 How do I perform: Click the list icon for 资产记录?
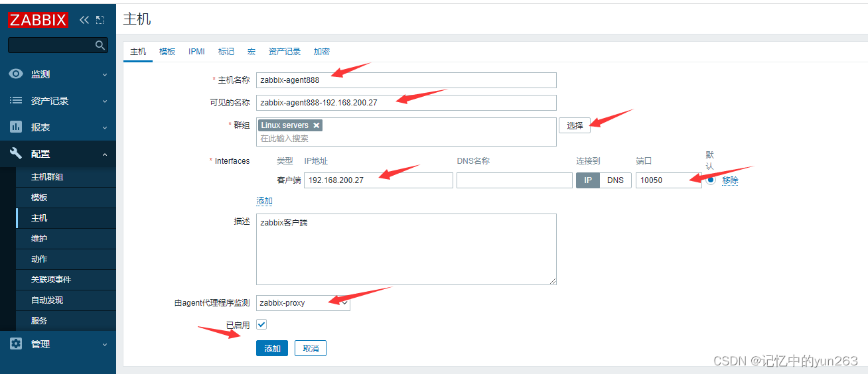(16, 101)
